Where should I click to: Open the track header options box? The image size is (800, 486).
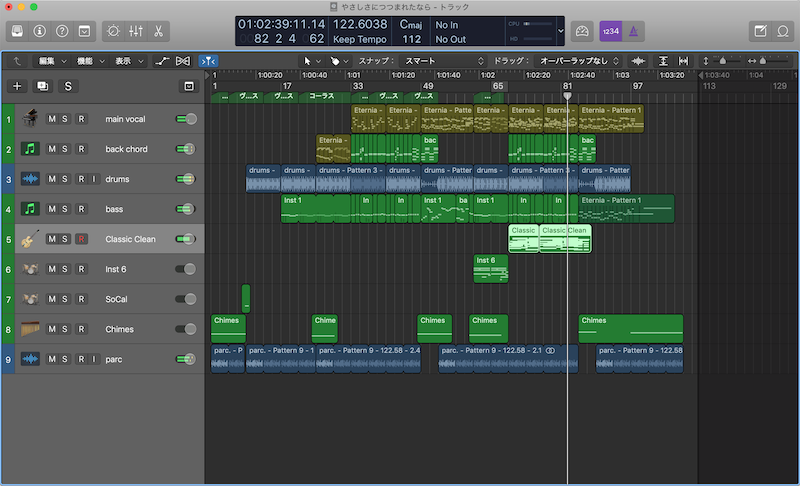[189, 86]
